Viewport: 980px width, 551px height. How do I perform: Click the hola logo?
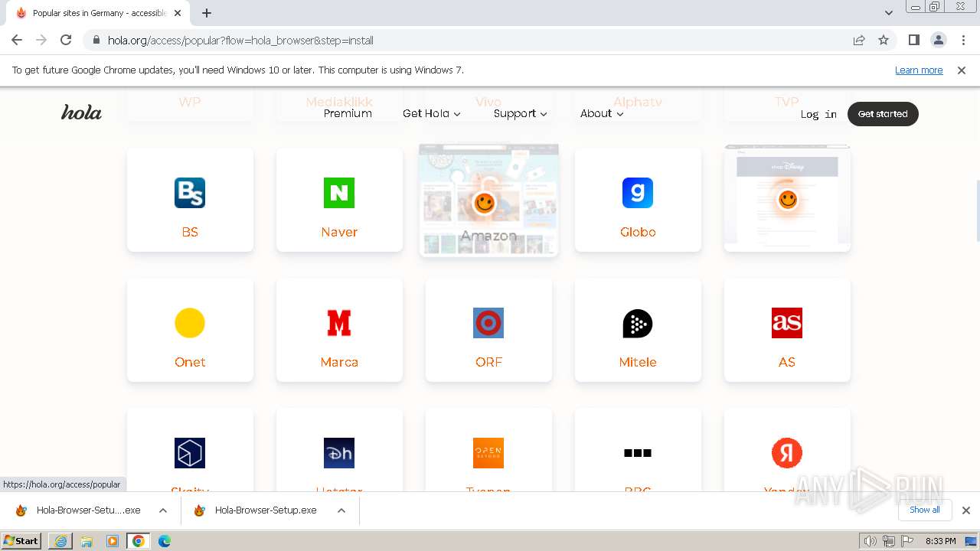(81, 113)
